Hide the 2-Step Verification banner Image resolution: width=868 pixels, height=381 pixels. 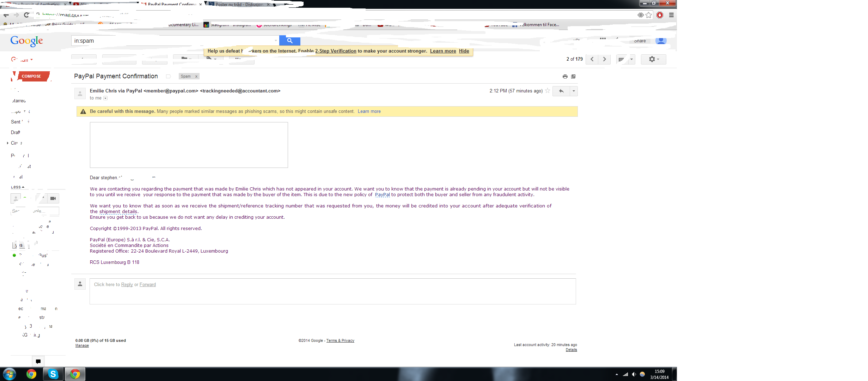464,51
